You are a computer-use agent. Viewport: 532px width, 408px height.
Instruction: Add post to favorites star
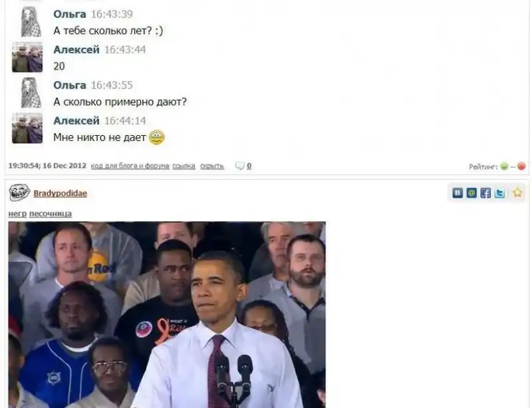517,192
